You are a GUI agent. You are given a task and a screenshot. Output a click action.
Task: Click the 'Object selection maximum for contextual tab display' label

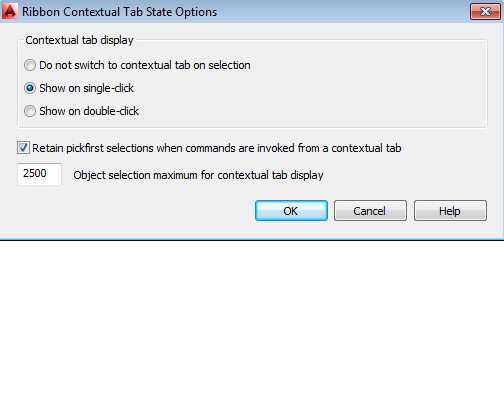pos(198,175)
